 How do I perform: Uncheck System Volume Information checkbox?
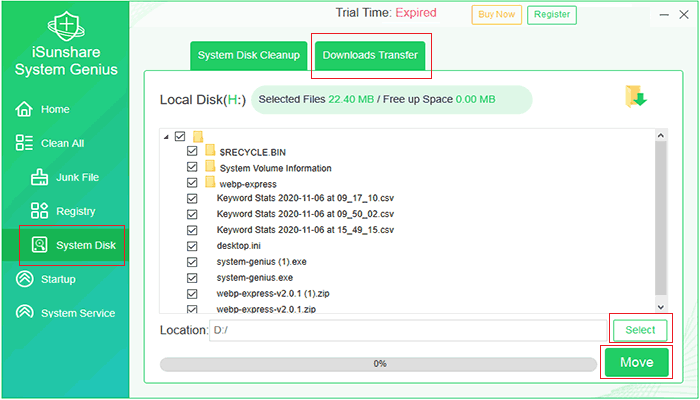point(192,167)
